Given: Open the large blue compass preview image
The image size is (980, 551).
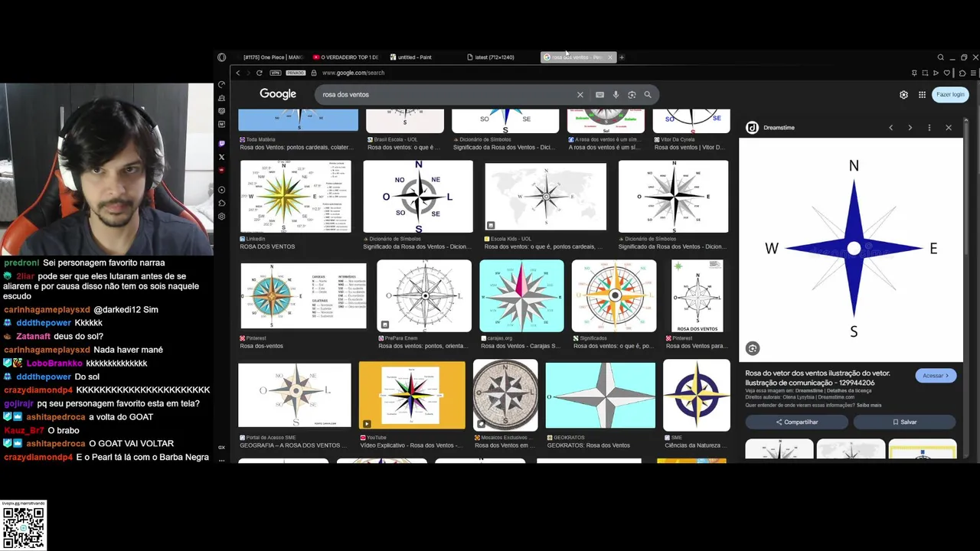Looking at the screenshot, I should pos(851,249).
